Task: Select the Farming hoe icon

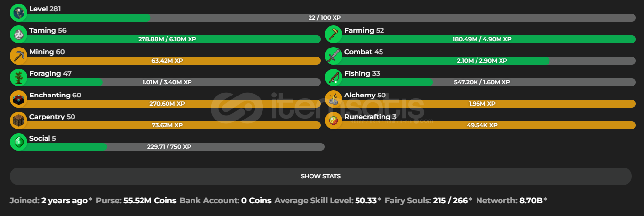Action: pyautogui.click(x=334, y=34)
